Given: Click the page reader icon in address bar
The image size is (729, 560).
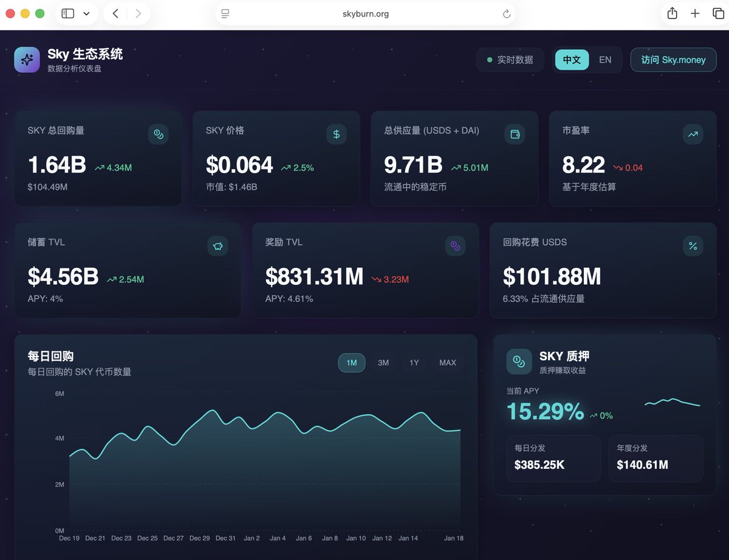Looking at the screenshot, I should (225, 13).
